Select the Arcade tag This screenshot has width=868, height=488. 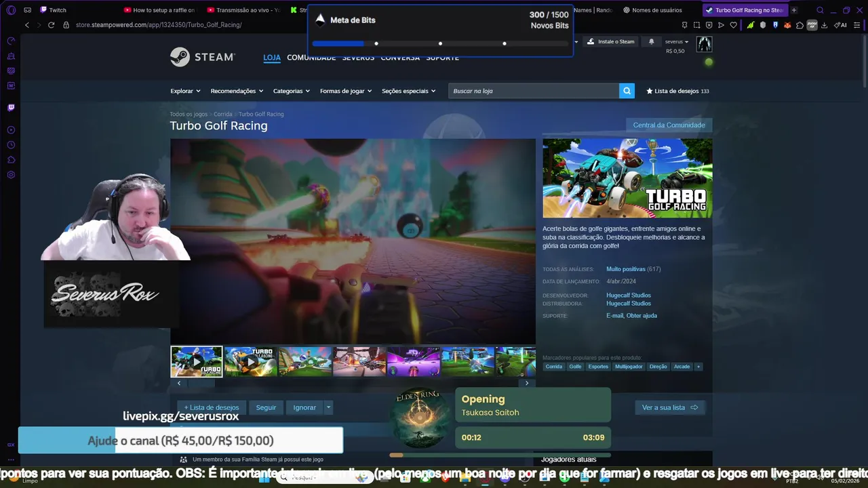tap(682, 367)
